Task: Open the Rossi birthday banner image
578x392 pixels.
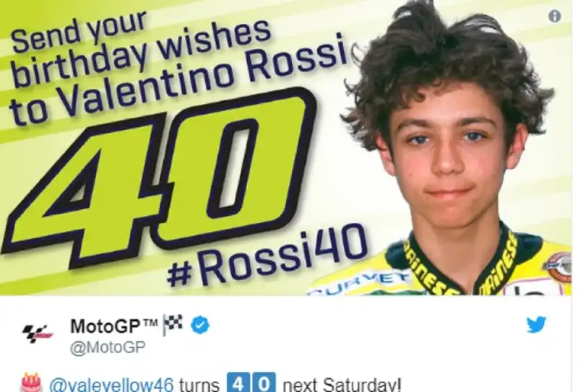Action: (x=286, y=147)
